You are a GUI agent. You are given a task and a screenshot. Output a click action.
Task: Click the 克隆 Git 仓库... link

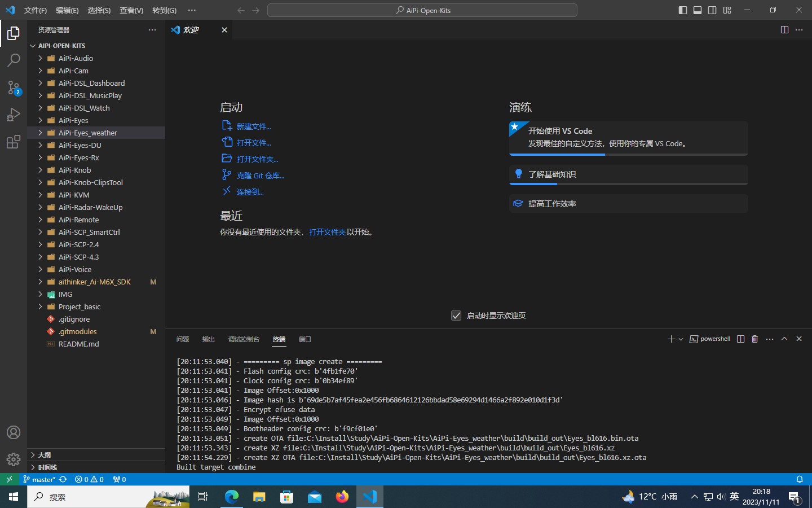pos(260,176)
